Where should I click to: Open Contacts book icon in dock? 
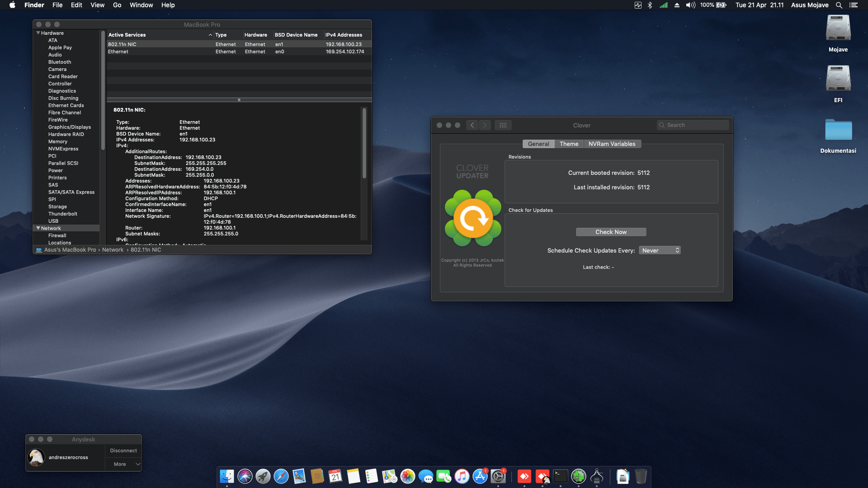pos(317,476)
